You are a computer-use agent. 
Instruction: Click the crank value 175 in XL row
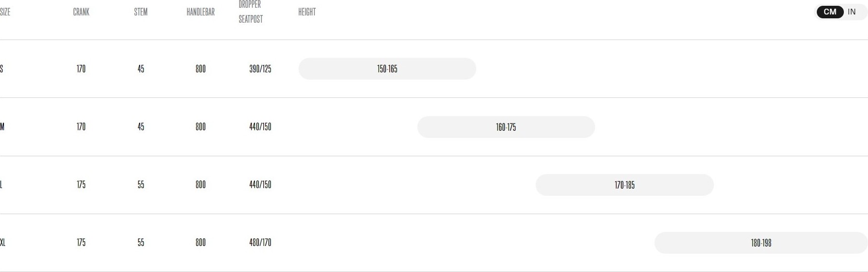81,243
